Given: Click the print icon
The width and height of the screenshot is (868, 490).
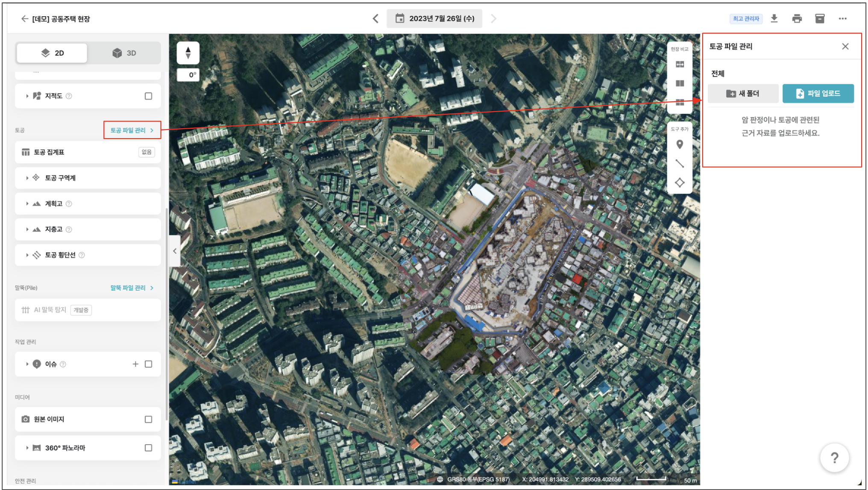Looking at the screenshot, I should point(797,18).
